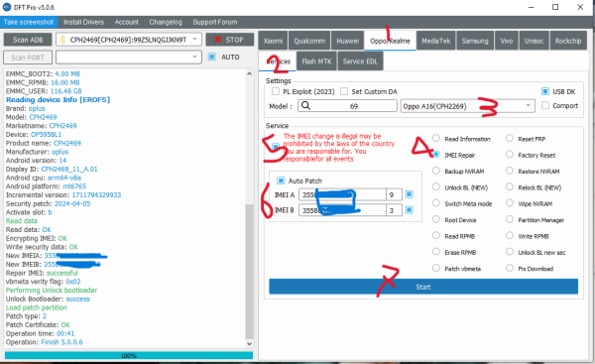Click the Scan ADB button

tap(28, 40)
